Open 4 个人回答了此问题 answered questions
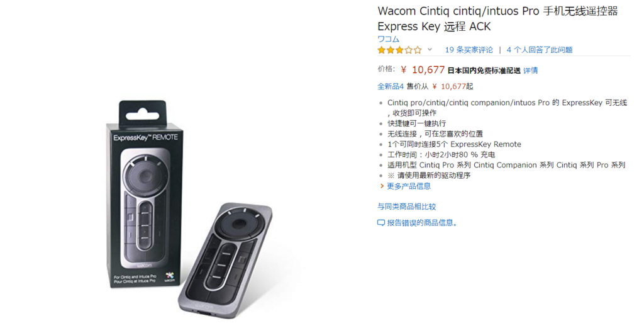Screen dimensions: 644x328 (x=539, y=50)
